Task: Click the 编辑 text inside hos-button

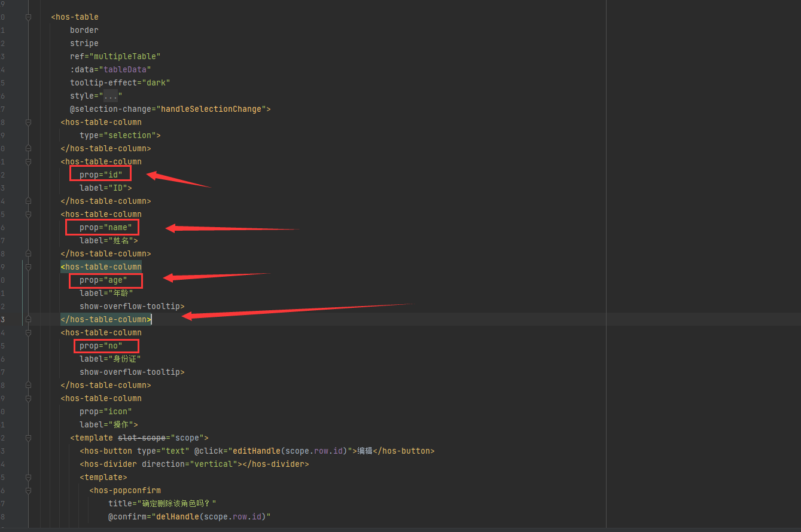Action: coord(365,451)
